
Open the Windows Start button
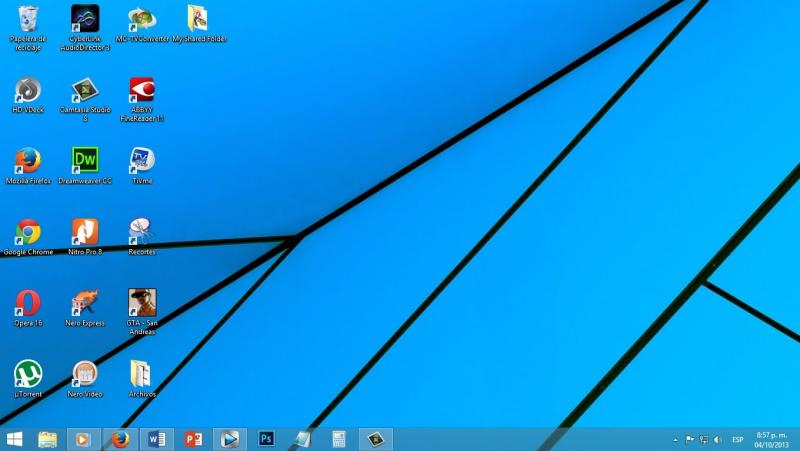(x=15, y=439)
